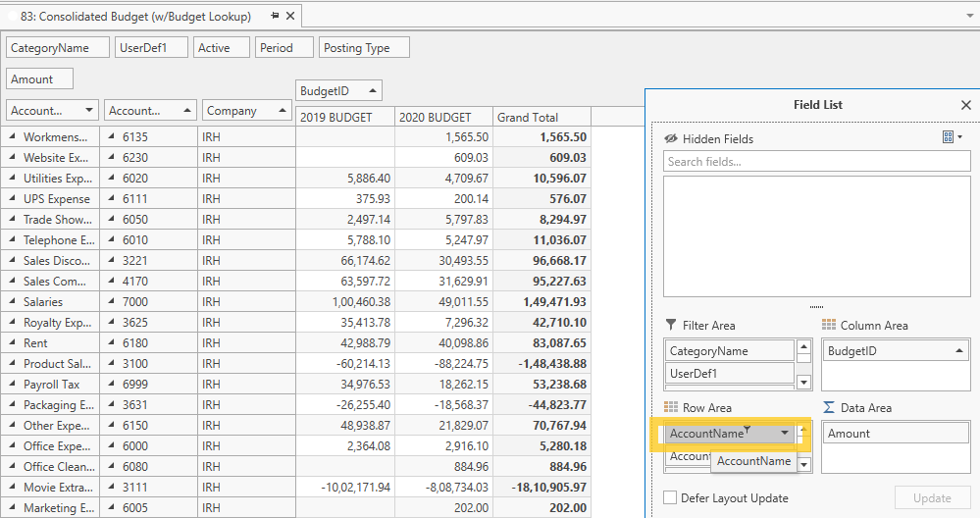Screen dimensions: 980x518
Task: Open the Field List layout options icon
Action: coord(952,137)
